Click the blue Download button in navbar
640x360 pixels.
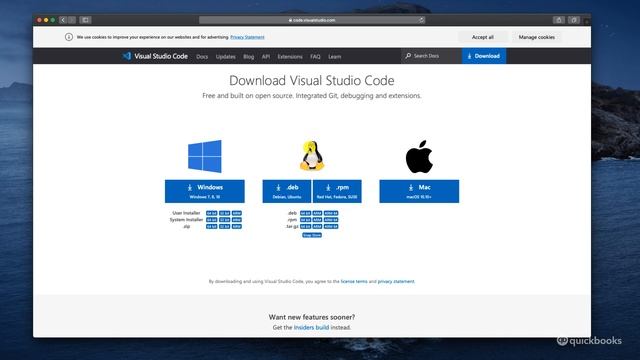tap(484, 56)
